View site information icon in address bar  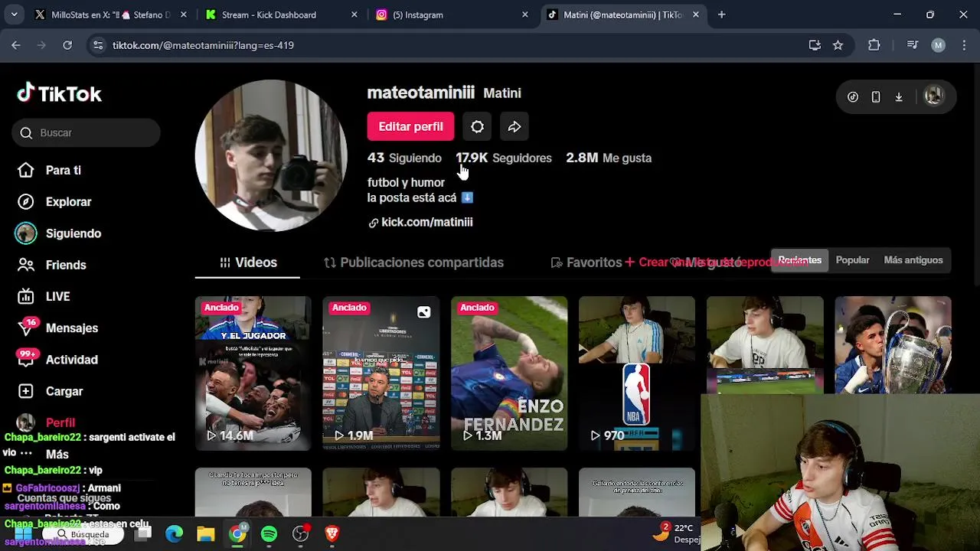click(98, 45)
